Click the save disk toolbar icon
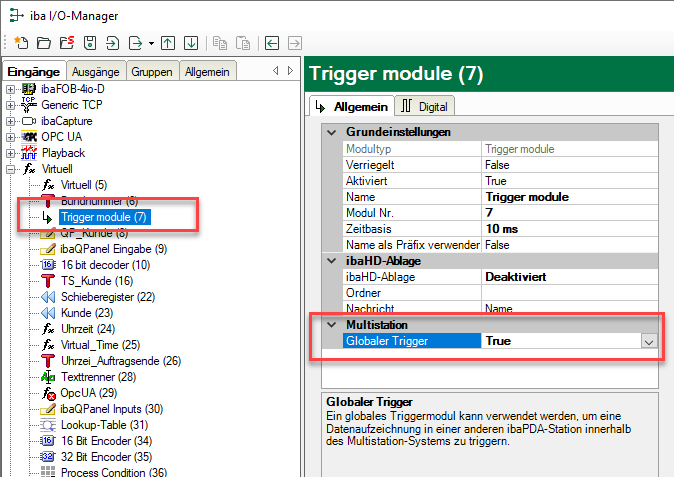This screenshot has height=477, width=674. (89, 43)
